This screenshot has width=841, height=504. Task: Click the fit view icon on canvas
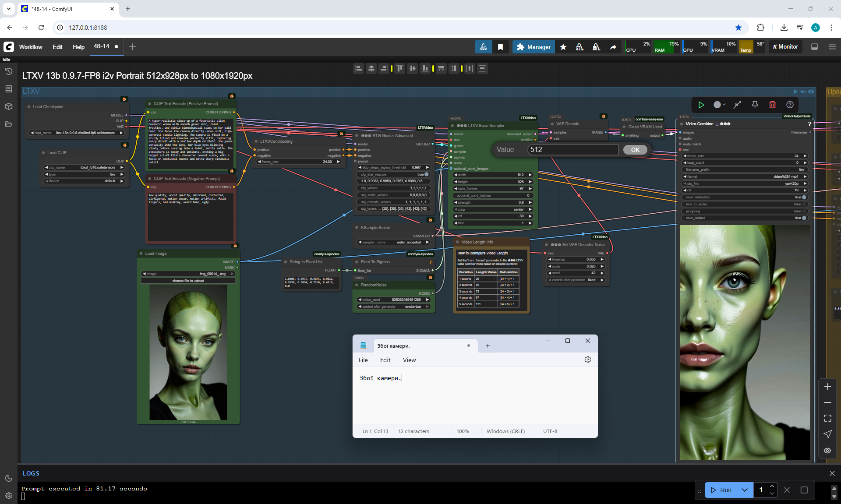pos(827,418)
